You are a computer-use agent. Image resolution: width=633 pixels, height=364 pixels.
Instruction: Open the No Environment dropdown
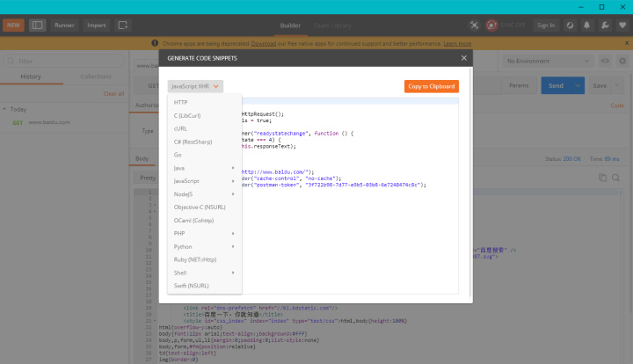[x=548, y=61]
